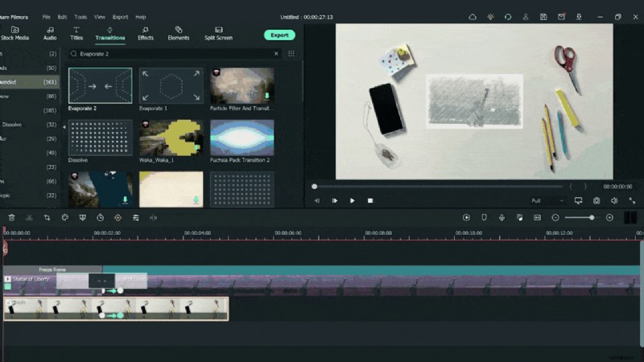The width and height of the screenshot is (644, 362).
Task: Switch to the Effects tab
Action: click(146, 33)
